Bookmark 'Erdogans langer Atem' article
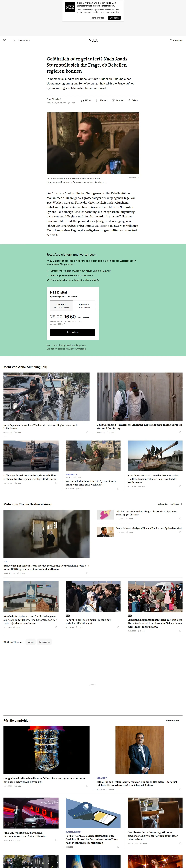The width and height of the screenshot is (186, 868). pos(180,630)
